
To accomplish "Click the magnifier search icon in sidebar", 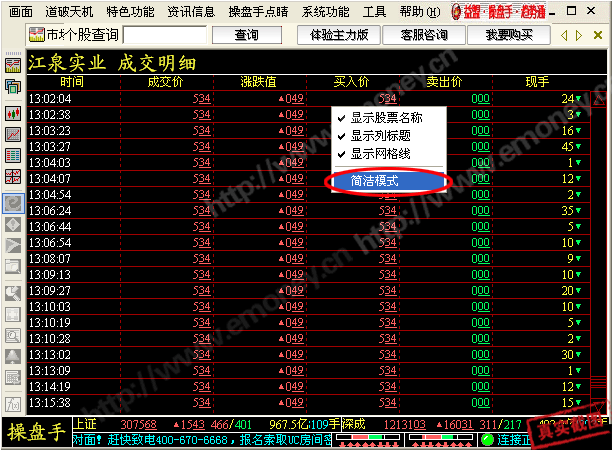I will 14,335.
